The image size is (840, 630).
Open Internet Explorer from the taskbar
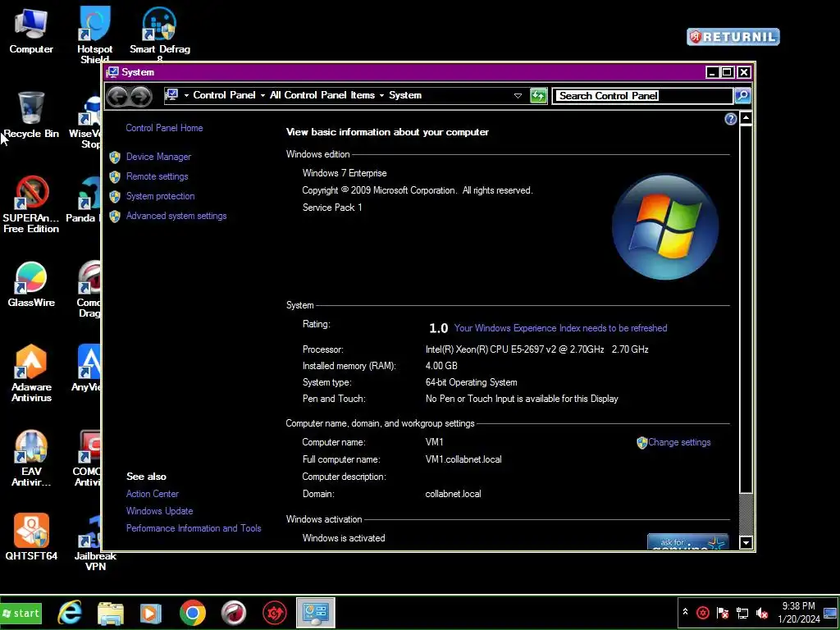[70, 612]
